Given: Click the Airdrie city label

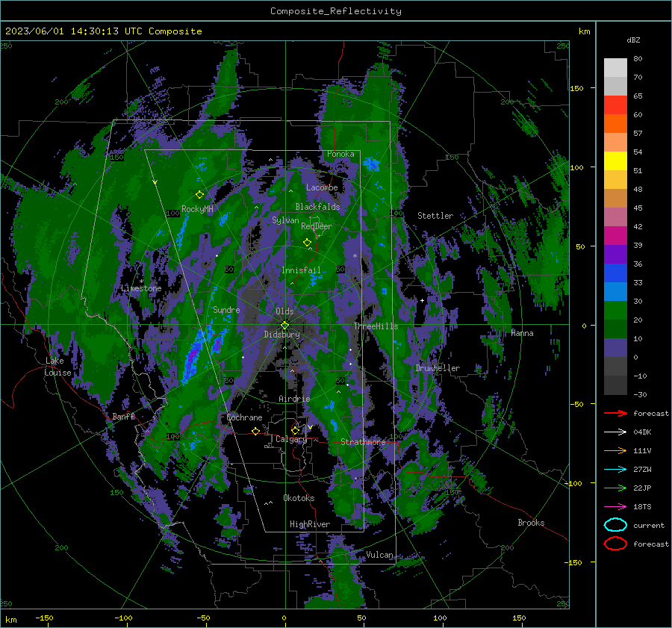Looking at the screenshot, I should click(294, 399).
